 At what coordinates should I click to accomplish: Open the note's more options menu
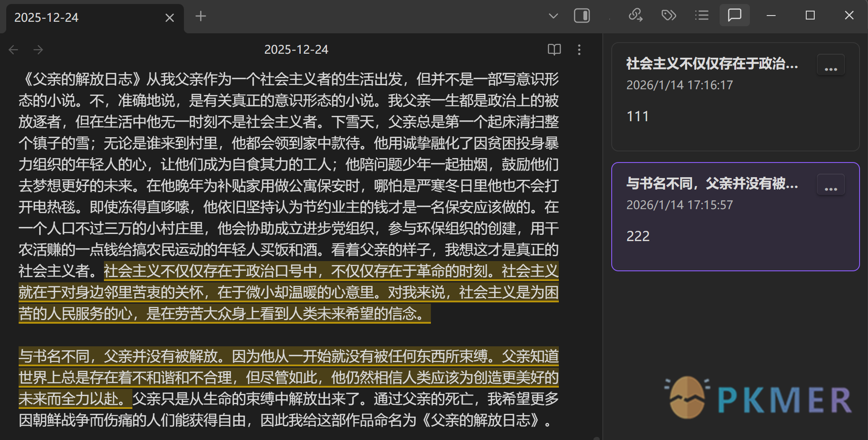[x=579, y=50]
